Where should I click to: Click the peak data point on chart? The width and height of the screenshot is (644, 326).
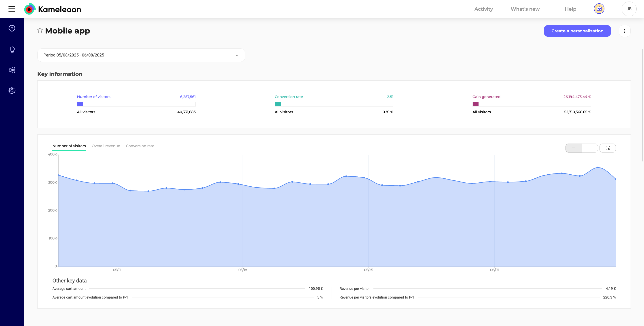coord(597,167)
